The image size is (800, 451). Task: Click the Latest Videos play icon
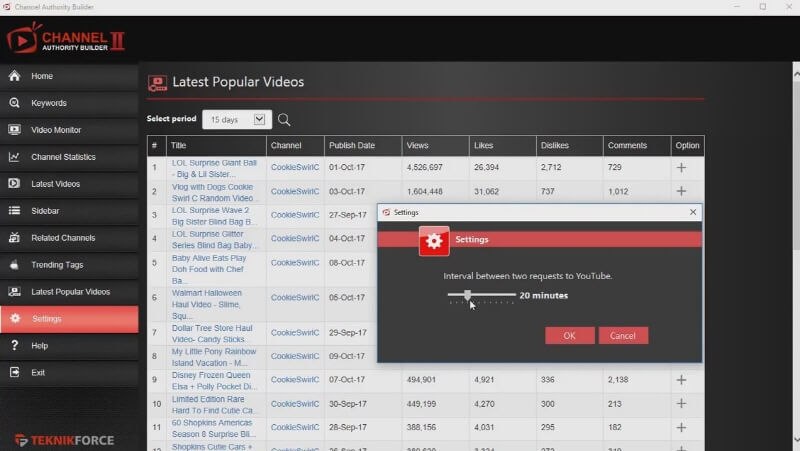[14, 184]
